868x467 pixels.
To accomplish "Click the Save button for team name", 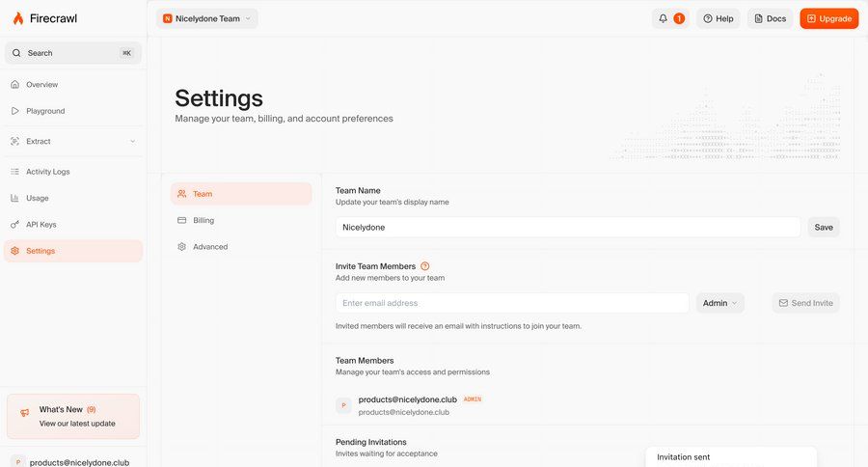I will (823, 227).
